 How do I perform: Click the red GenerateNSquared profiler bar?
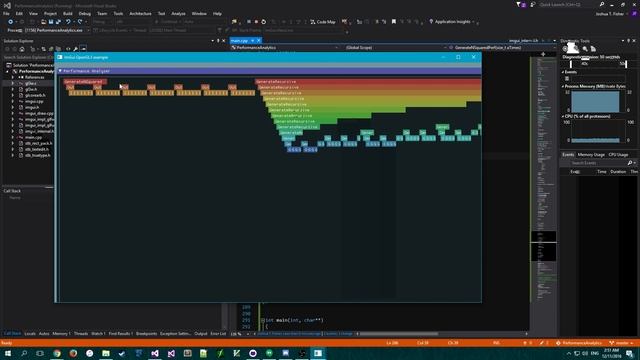[x=85, y=82]
